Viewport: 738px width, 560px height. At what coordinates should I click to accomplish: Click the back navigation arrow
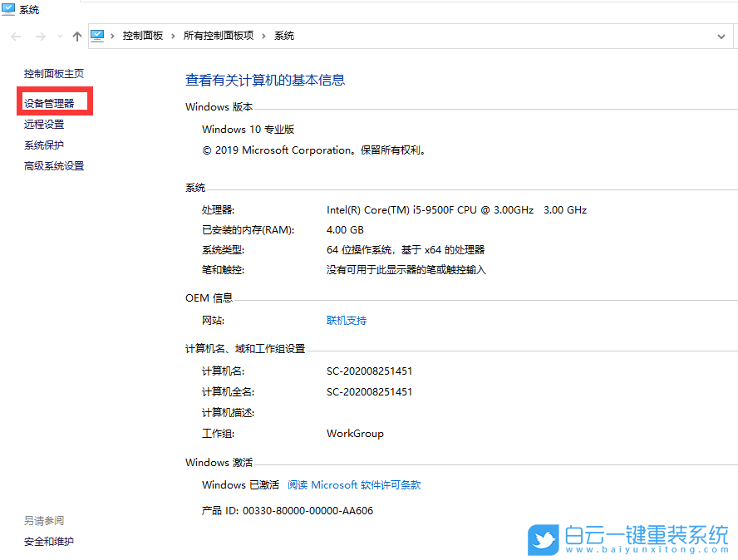coord(15,36)
